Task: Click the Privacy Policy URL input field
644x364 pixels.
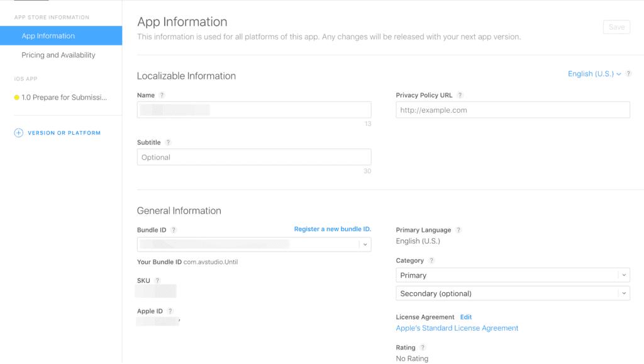Action: point(513,110)
